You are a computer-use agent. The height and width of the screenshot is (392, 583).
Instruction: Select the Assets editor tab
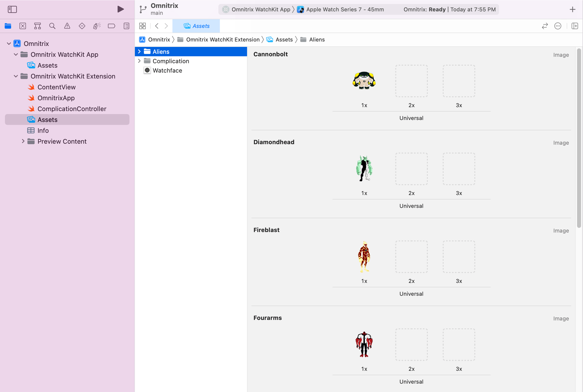(x=196, y=26)
